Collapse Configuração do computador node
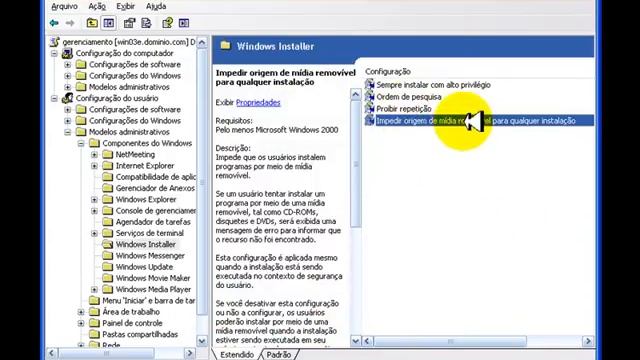The width and height of the screenshot is (640, 360). coord(54,53)
